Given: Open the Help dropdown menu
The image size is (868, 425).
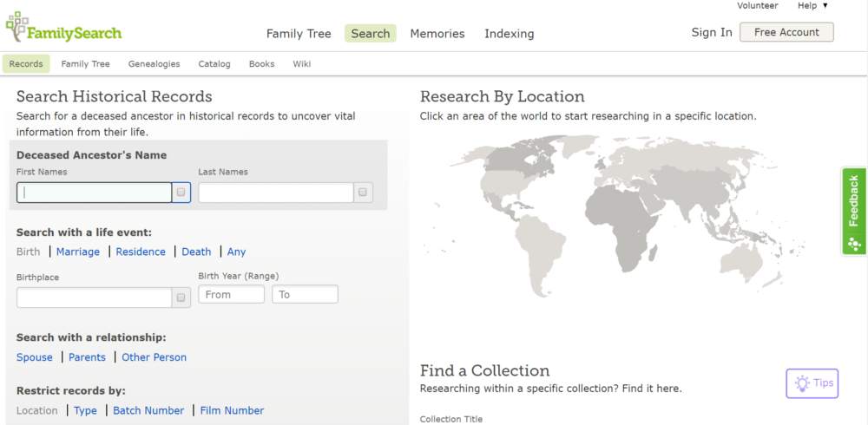Looking at the screenshot, I should pyautogui.click(x=812, y=5).
